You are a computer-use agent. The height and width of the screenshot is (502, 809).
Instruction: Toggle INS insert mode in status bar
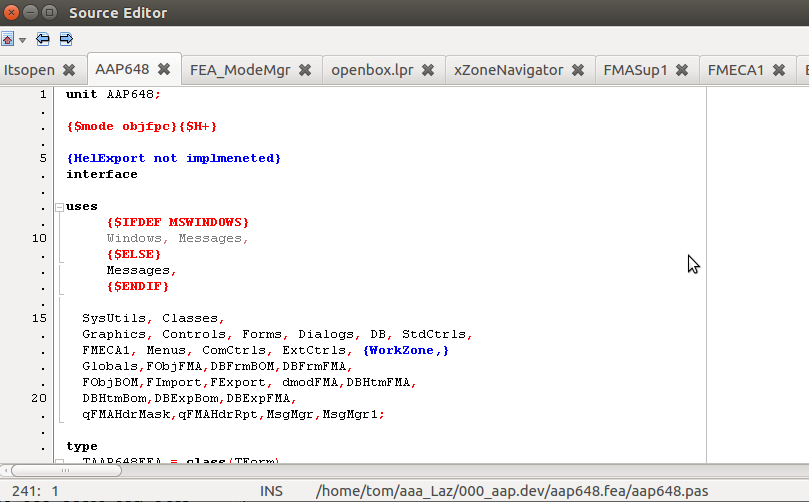pyautogui.click(x=271, y=491)
